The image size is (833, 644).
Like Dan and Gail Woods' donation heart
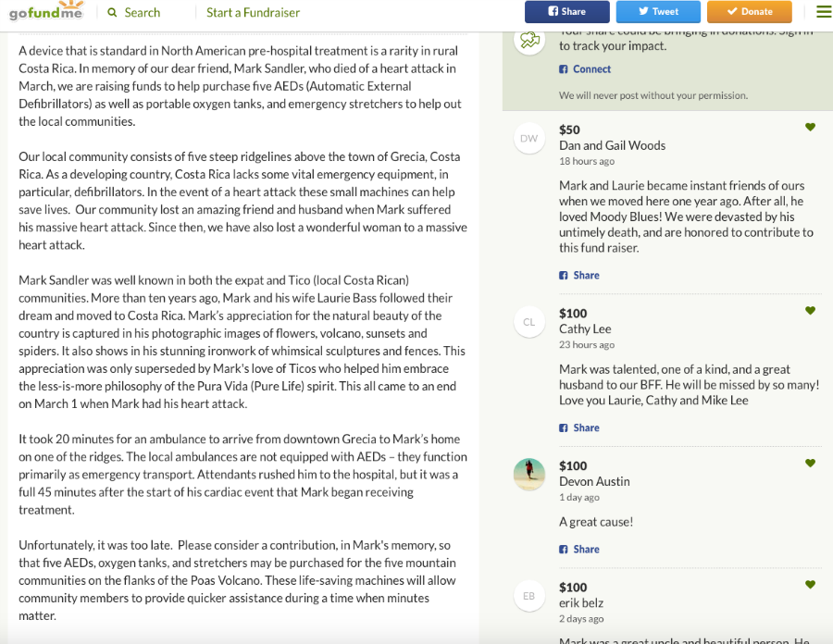click(x=810, y=127)
